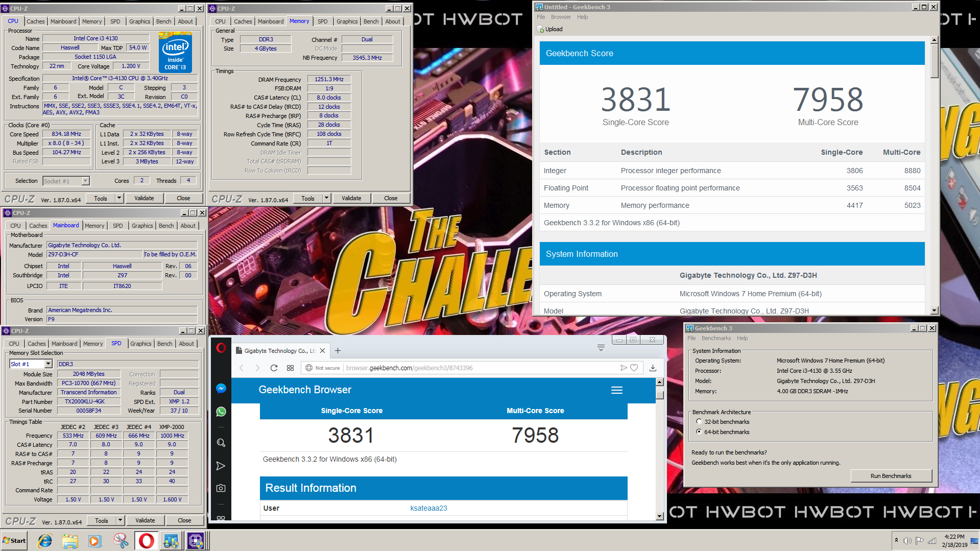Open Snipping Tool from the taskbar
This screenshot has height=551, width=980.
click(121, 541)
